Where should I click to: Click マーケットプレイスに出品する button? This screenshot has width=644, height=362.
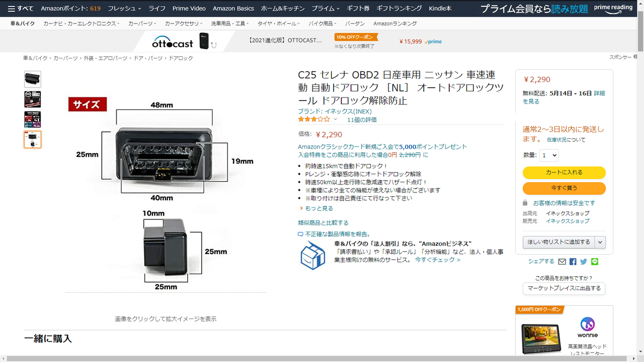564,289
